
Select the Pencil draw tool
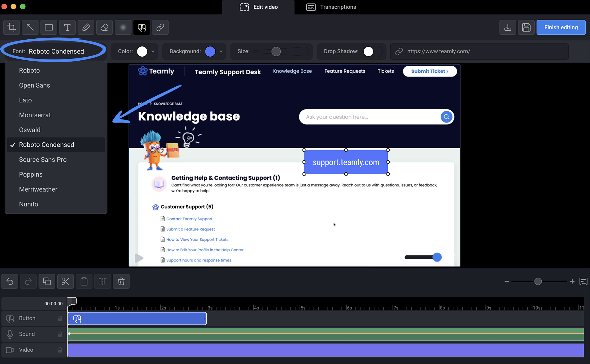point(86,28)
